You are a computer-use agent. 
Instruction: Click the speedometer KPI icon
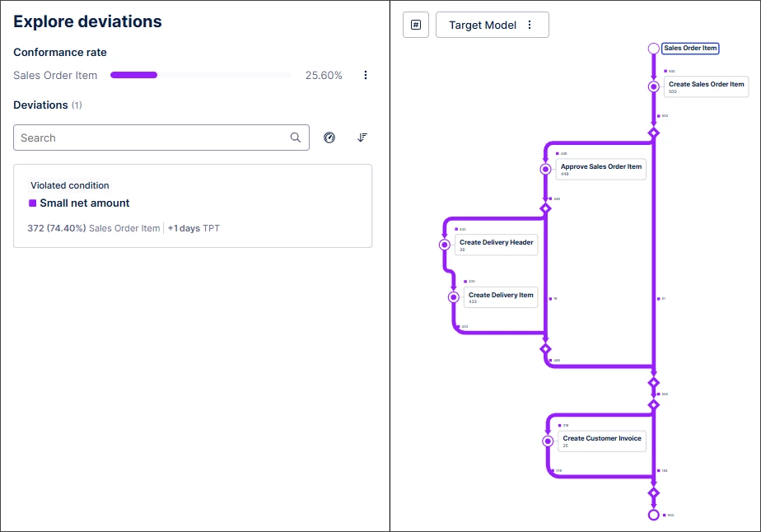coord(329,138)
